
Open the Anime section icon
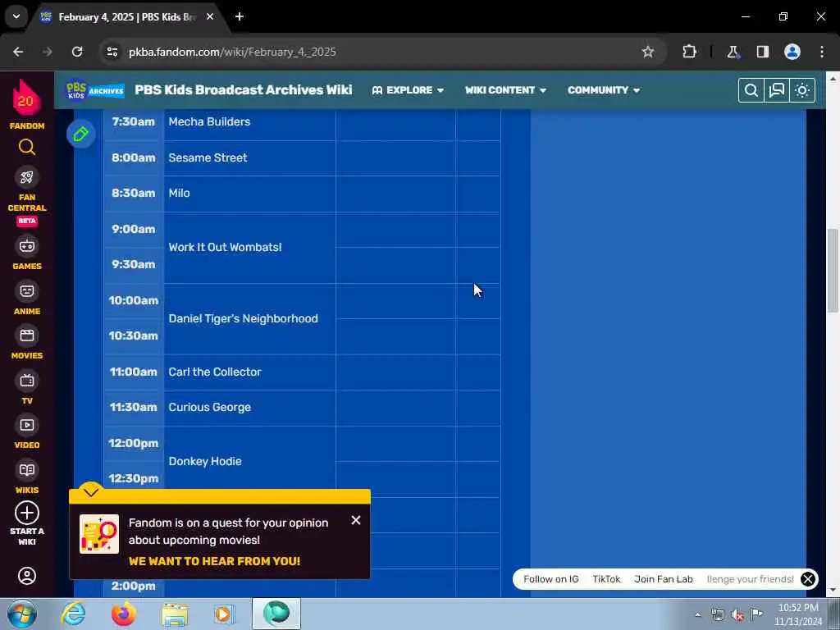[x=27, y=291]
